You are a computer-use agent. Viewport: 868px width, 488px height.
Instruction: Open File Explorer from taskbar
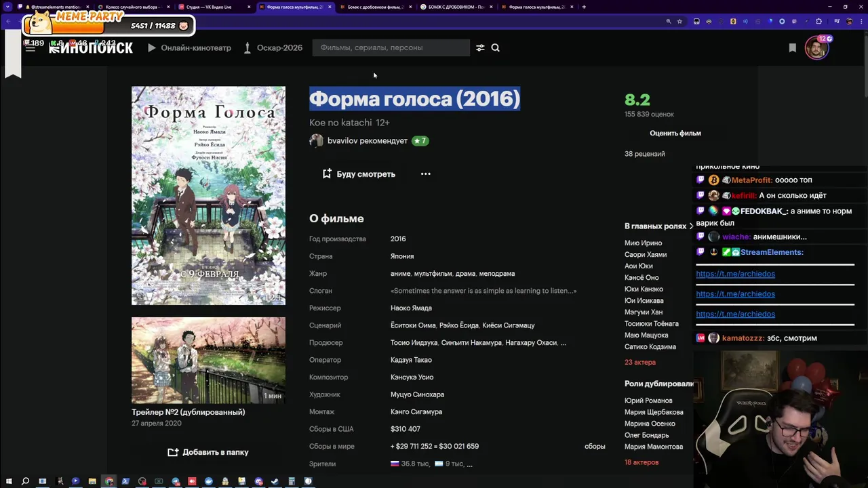pos(92,481)
